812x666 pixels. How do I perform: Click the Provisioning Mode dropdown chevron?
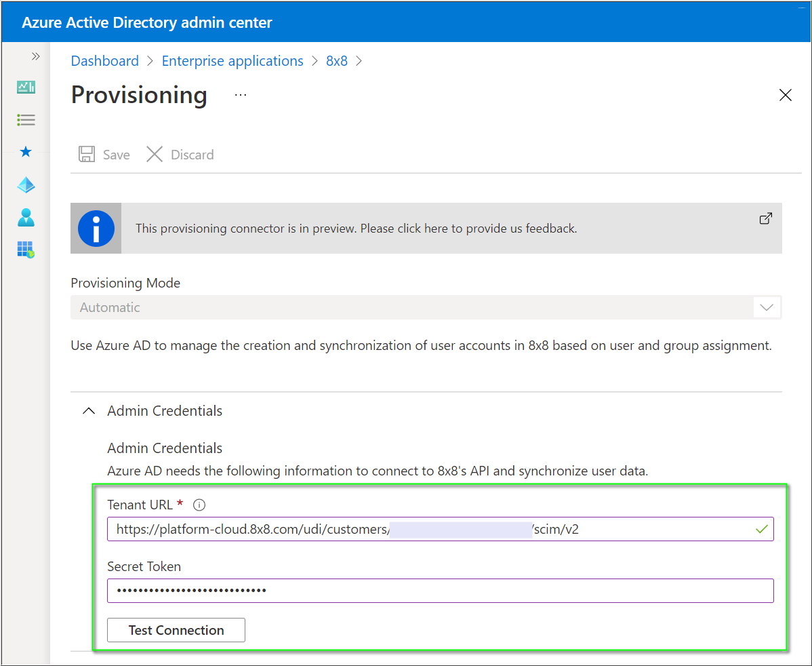[767, 307]
